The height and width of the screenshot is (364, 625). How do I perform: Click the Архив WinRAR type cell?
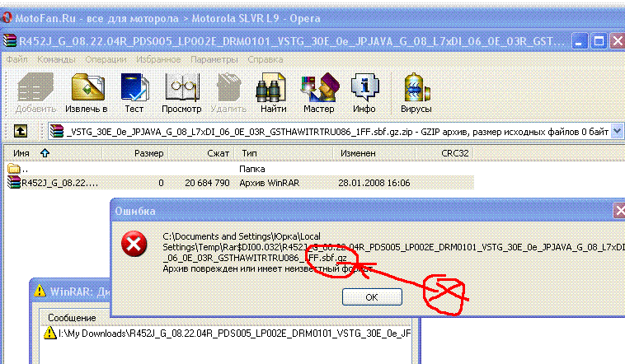point(270,183)
